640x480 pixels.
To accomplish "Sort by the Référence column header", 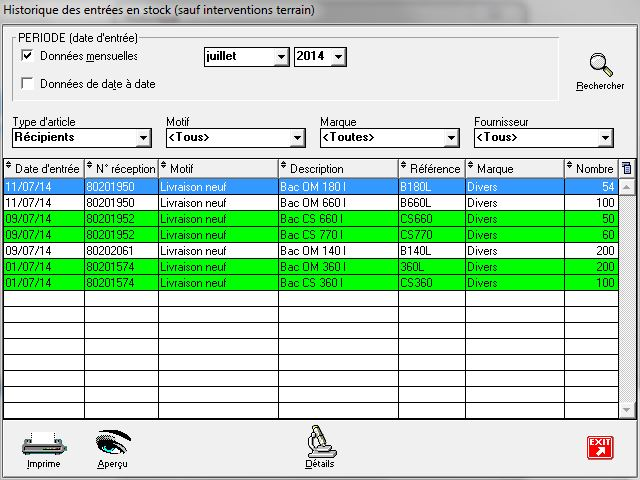I will click(434, 168).
